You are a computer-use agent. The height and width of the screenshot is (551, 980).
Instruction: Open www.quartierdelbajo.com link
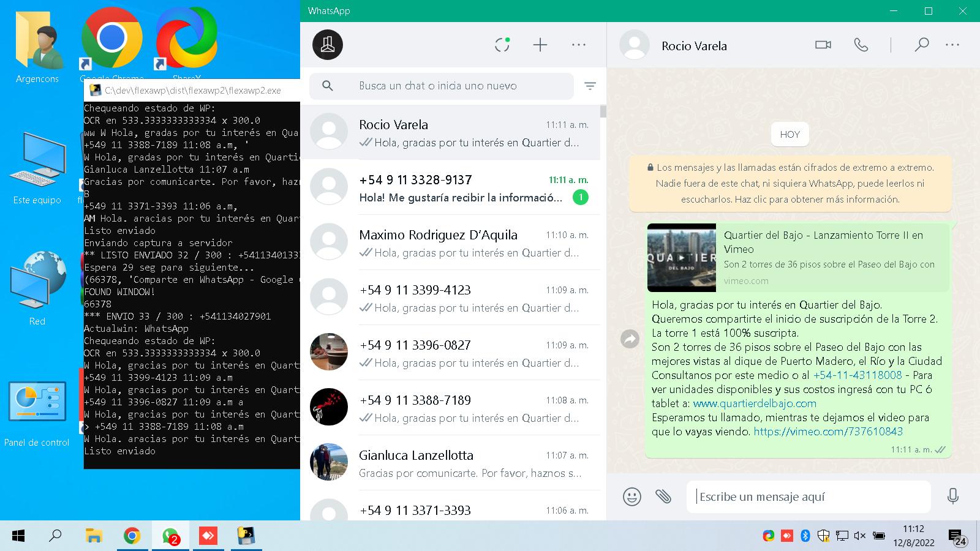(755, 403)
